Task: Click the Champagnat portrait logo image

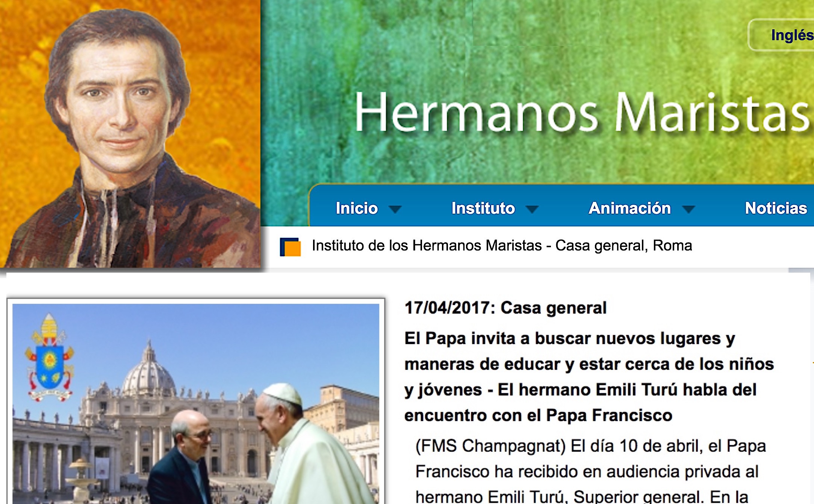Action: 130,134
